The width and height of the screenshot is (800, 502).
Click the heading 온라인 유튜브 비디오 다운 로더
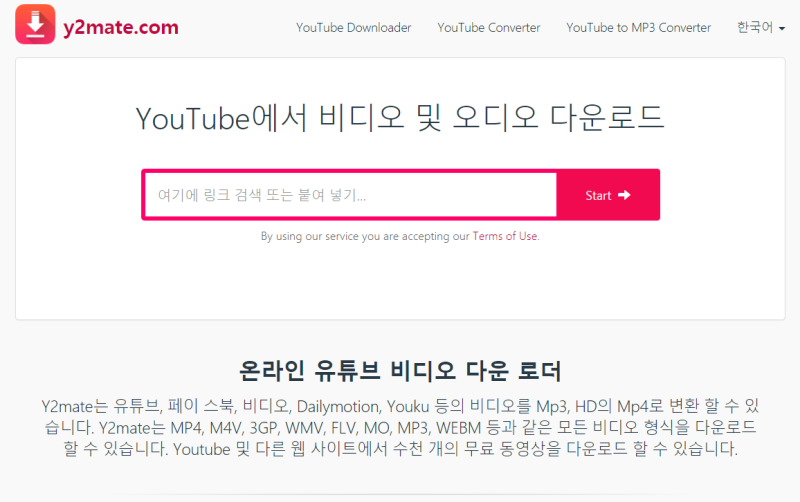click(x=400, y=370)
